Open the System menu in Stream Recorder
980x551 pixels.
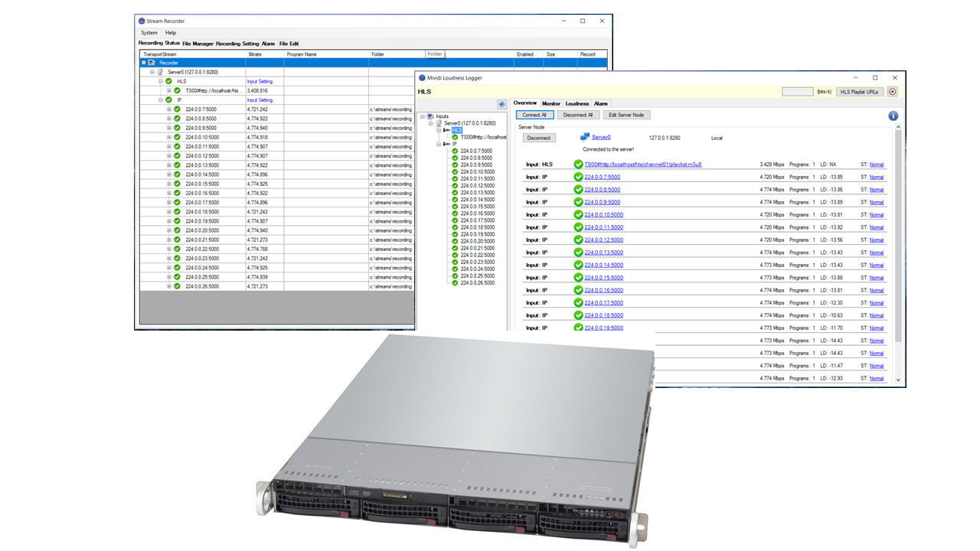tap(149, 33)
